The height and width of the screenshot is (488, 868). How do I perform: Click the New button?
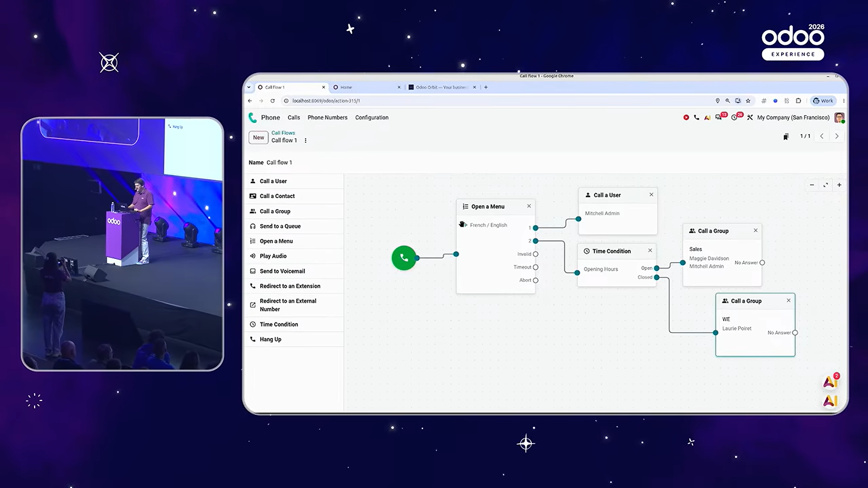click(259, 137)
